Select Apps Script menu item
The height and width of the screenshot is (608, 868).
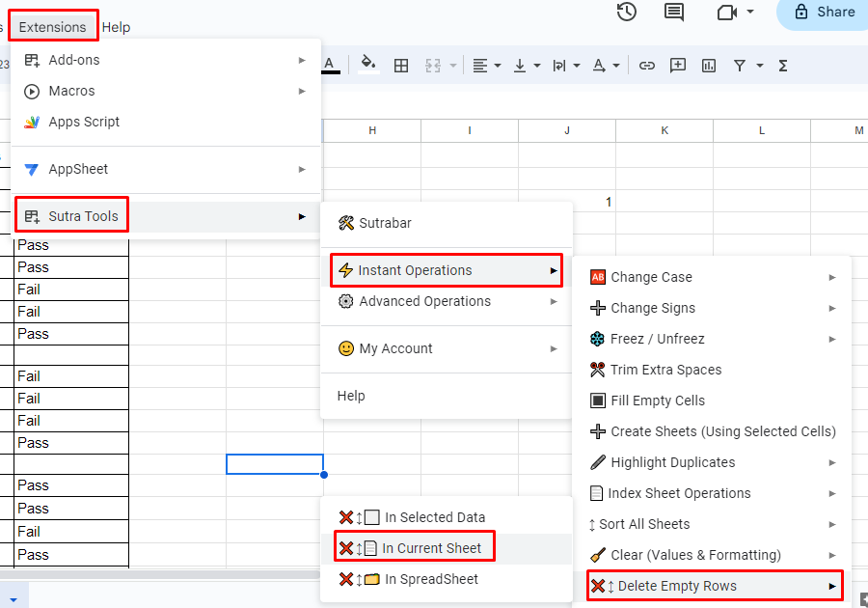[x=166, y=122]
